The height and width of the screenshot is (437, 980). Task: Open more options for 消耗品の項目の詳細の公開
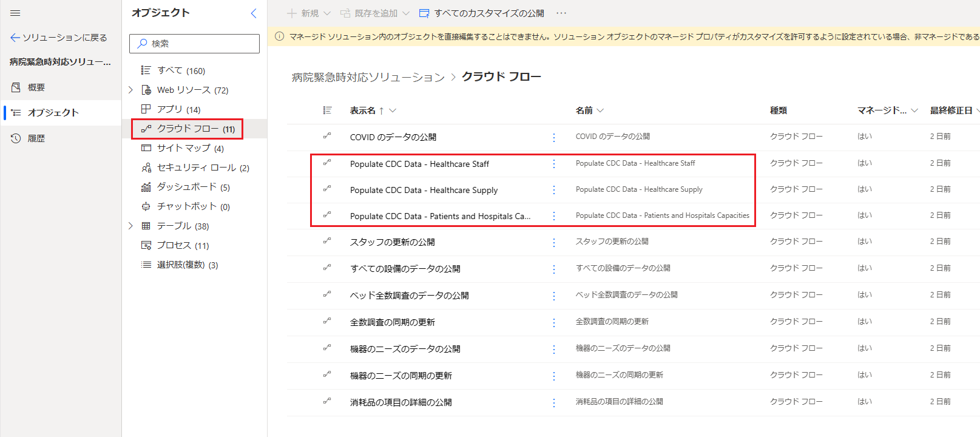(x=554, y=402)
